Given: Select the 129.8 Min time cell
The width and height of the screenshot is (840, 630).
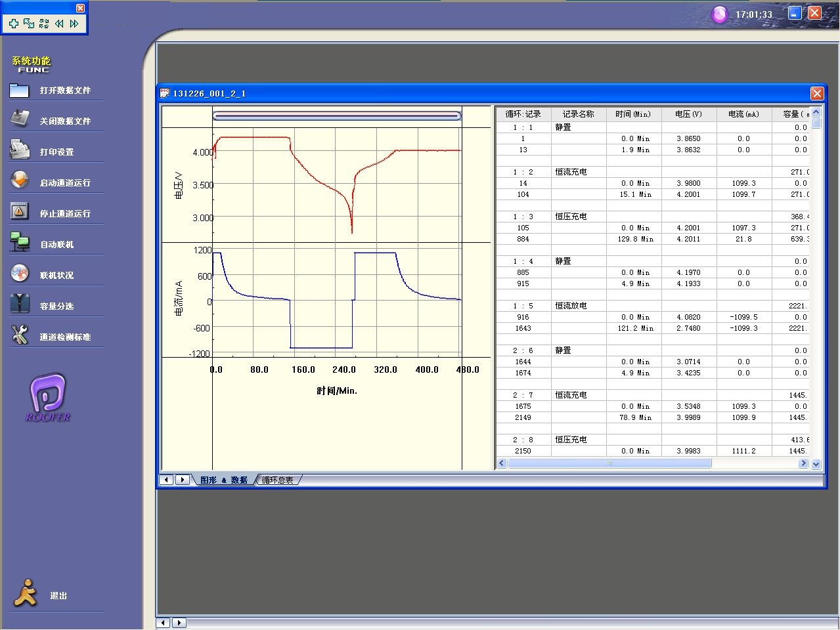Looking at the screenshot, I should 634,239.
